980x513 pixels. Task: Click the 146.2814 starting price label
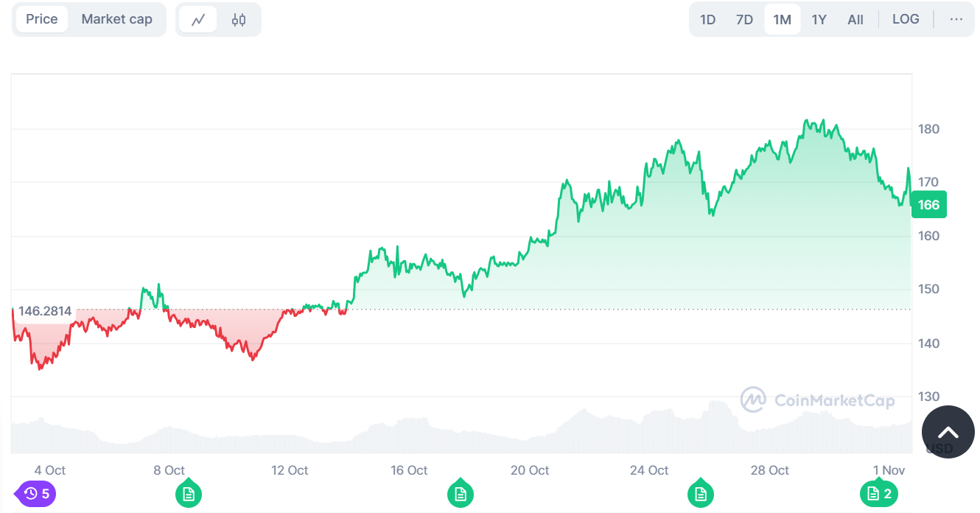click(45, 311)
